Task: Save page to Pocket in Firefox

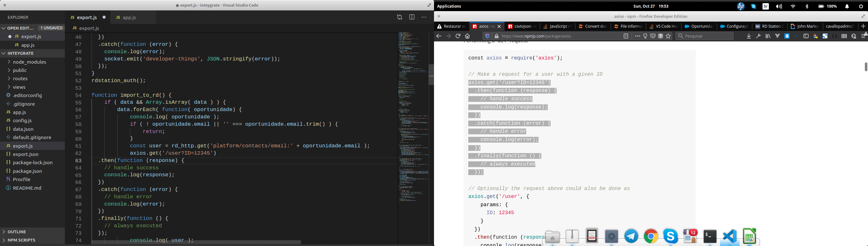Action: point(653,36)
